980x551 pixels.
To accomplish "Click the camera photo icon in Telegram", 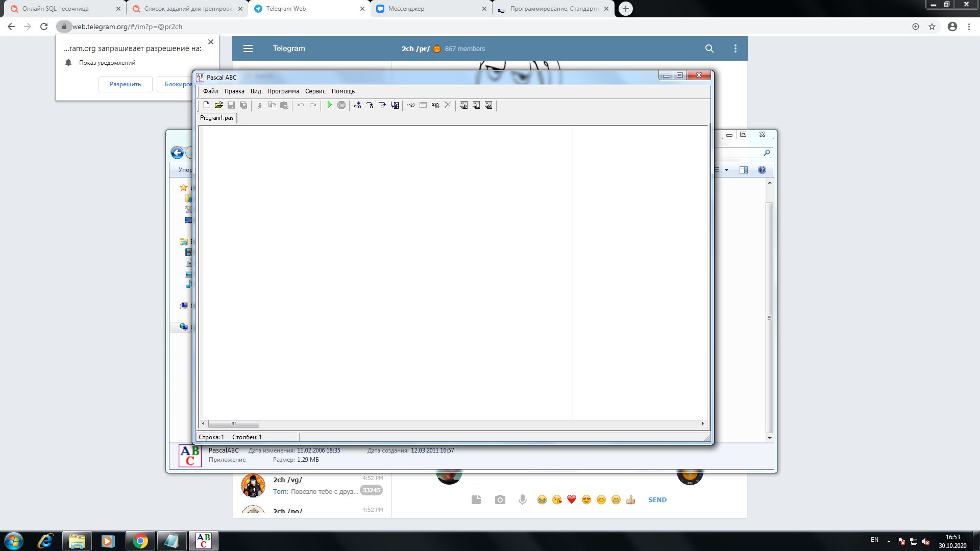I will click(x=500, y=499).
